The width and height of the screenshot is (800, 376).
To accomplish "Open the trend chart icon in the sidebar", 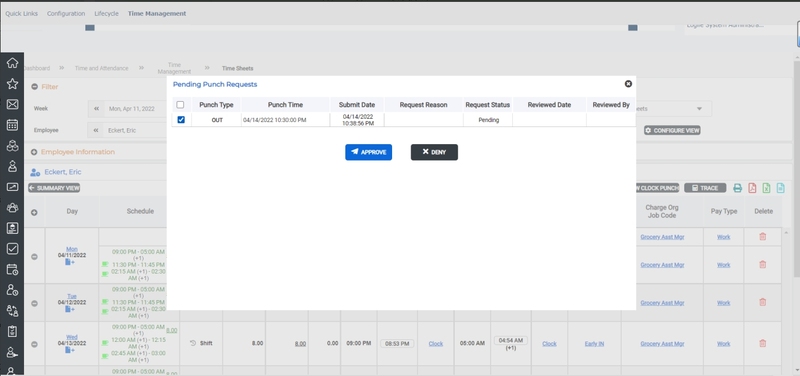I will coord(12,187).
